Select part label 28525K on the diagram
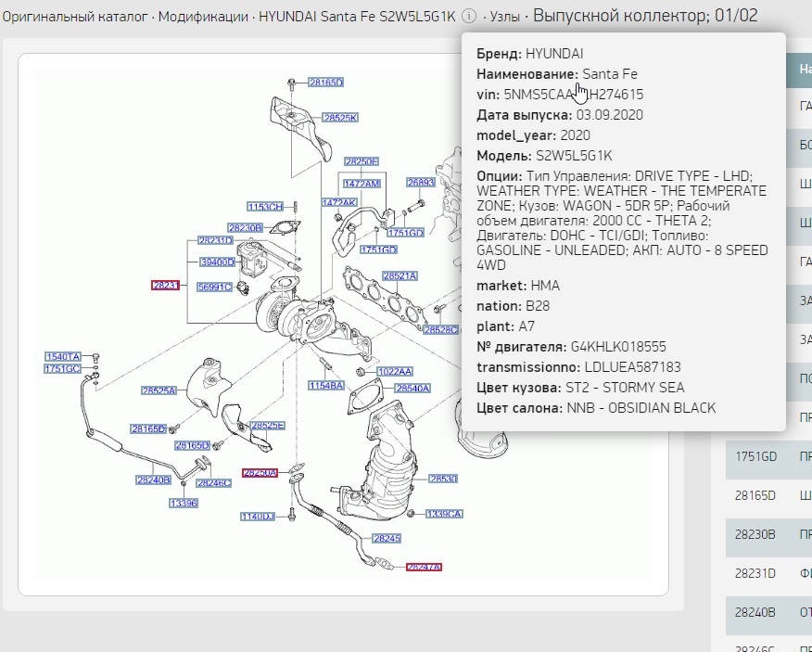This screenshot has height=652, width=812. [x=340, y=118]
